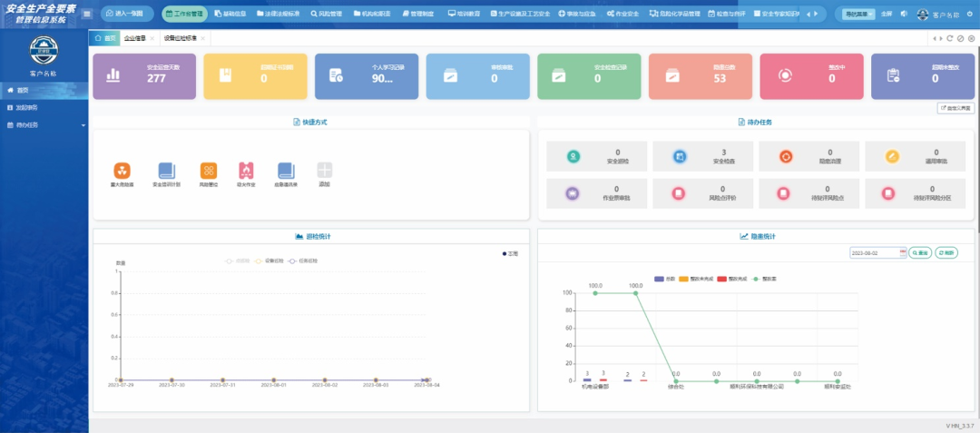Click the 自定义界面 customize button

tap(956, 108)
